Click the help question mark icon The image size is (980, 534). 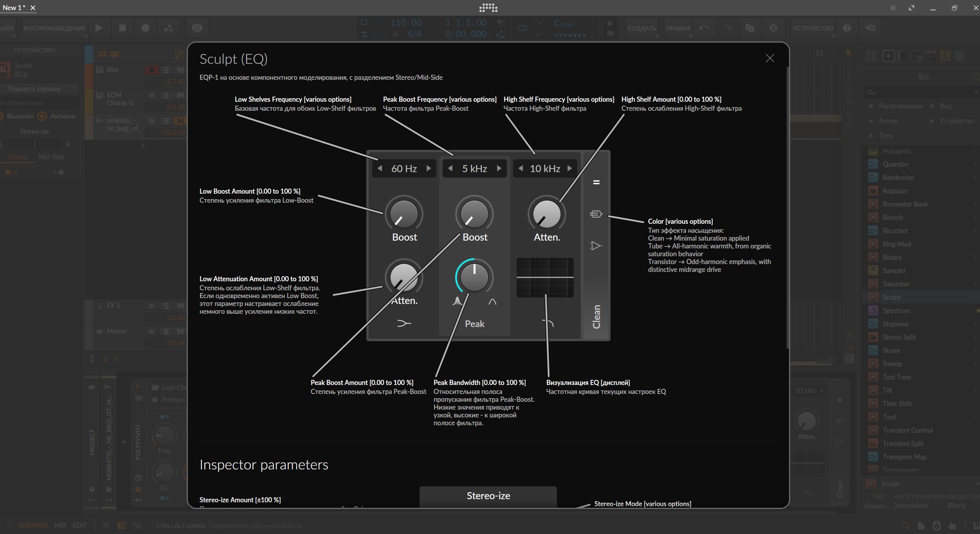click(x=847, y=28)
